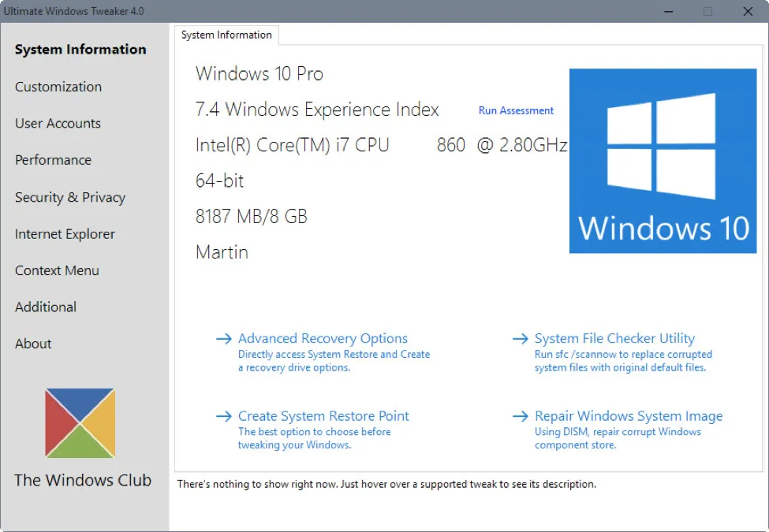The width and height of the screenshot is (769, 532).
Task: Select Internet Explorer in the sidebar
Action: tap(64, 234)
